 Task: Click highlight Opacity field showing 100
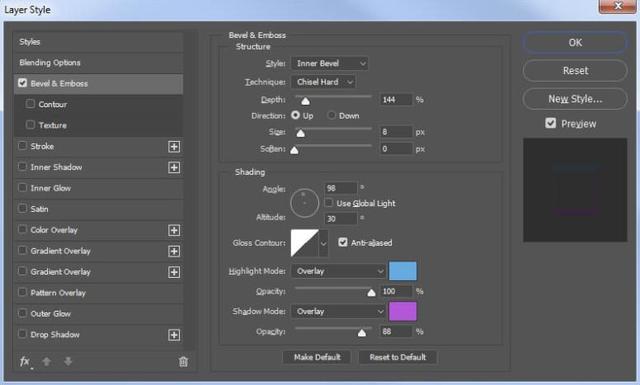point(396,291)
